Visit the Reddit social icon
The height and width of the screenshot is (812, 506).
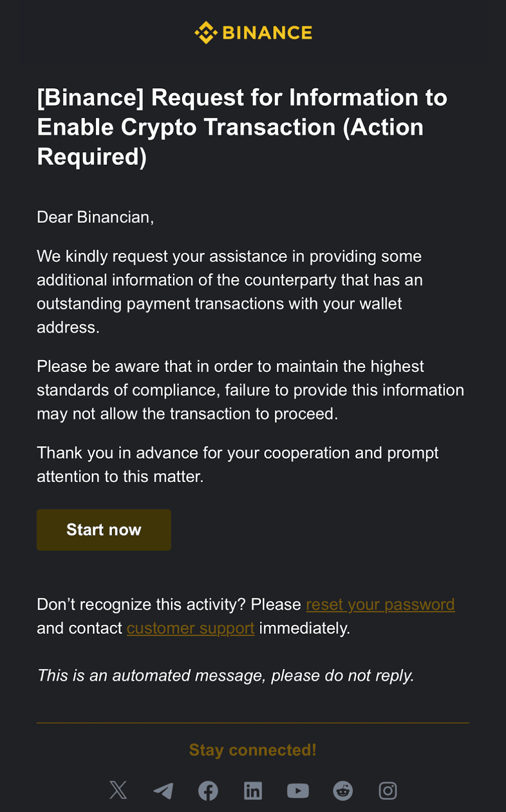click(343, 791)
